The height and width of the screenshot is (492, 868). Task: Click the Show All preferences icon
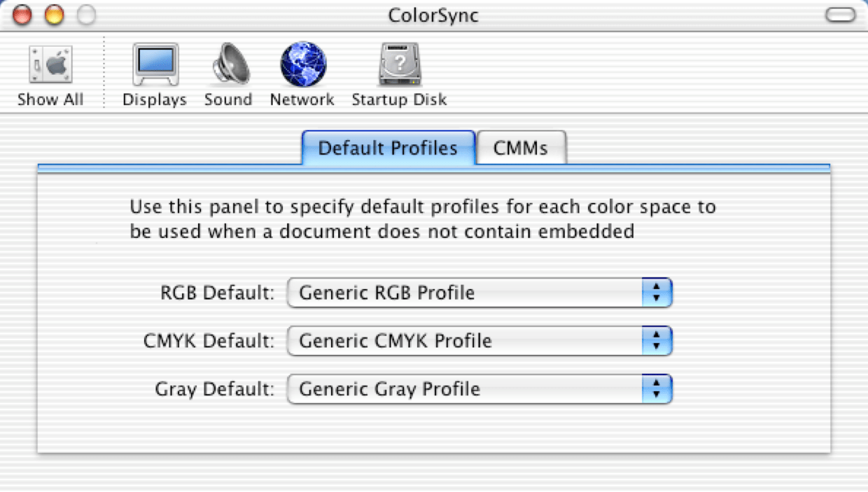click(50, 65)
